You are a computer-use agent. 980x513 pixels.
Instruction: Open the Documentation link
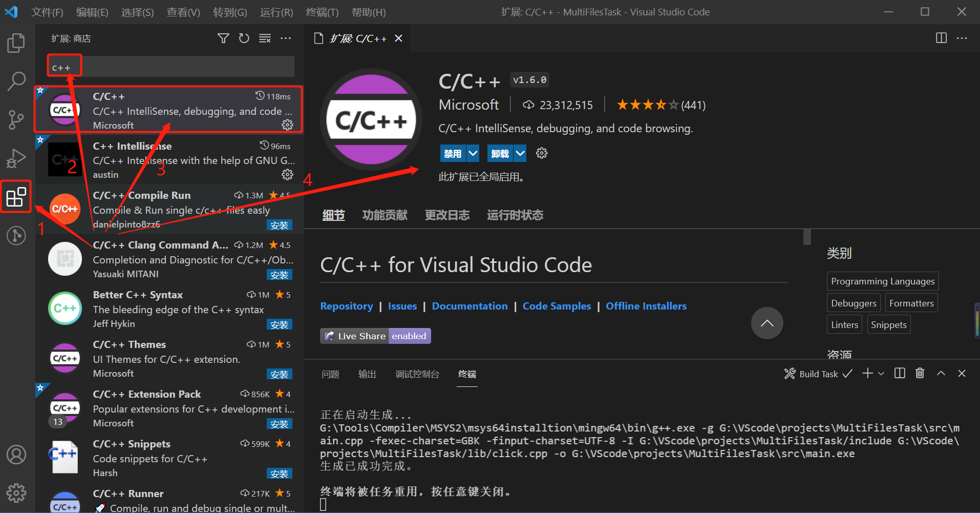click(470, 306)
